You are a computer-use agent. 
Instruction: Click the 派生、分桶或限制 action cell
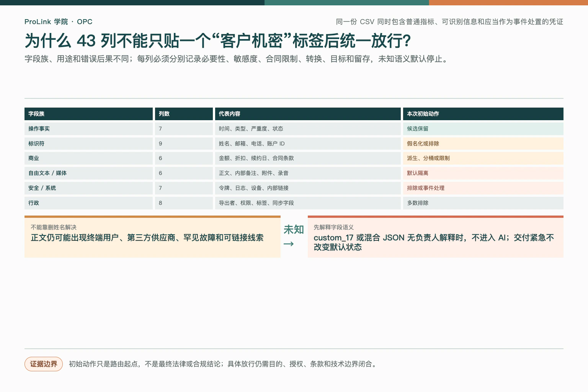click(x=483, y=158)
